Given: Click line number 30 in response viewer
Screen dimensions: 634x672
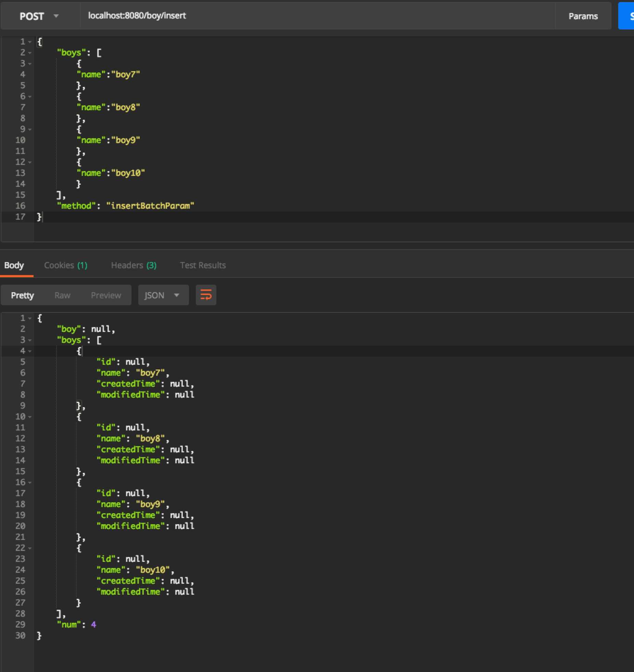Looking at the screenshot, I should click(x=20, y=636).
